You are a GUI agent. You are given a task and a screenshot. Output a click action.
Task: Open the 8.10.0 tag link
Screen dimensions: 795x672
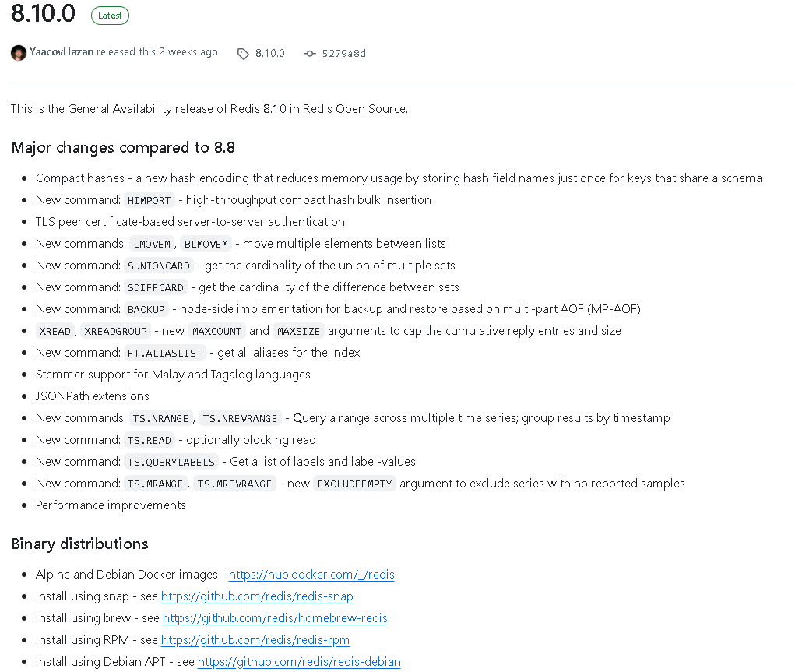[269, 53]
